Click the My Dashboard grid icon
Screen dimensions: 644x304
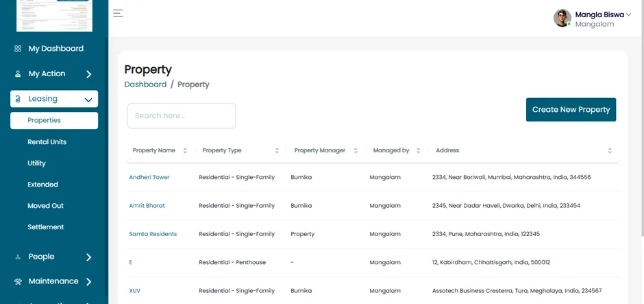click(x=18, y=49)
